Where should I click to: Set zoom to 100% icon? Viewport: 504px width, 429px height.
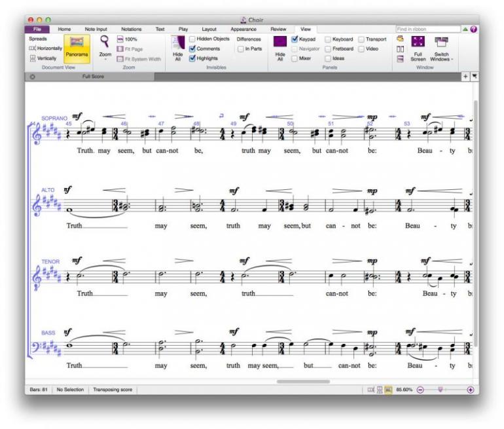point(120,39)
